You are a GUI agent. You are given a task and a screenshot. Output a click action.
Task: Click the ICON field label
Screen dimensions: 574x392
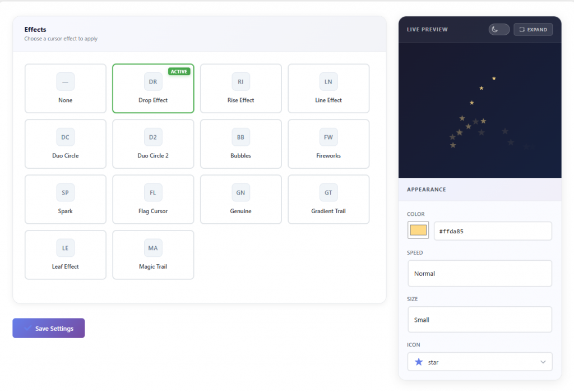[x=413, y=345]
